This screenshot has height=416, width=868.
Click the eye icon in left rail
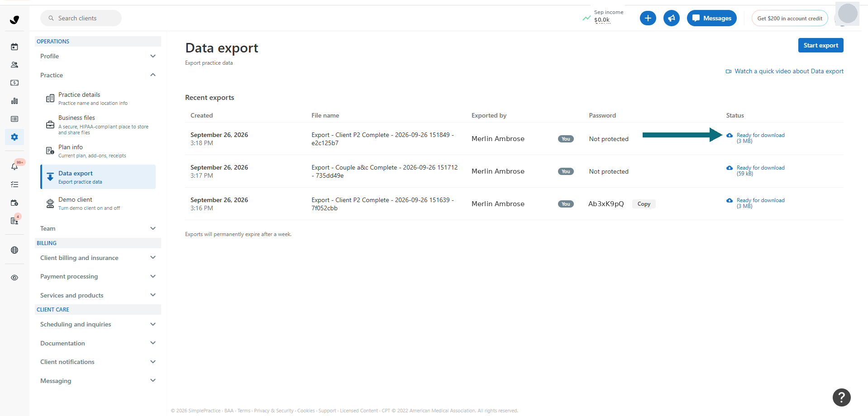tap(14, 278)
